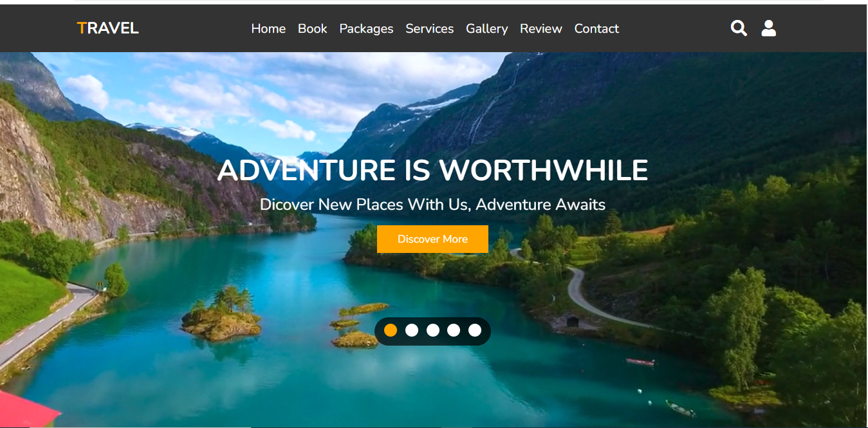The width and height of the screenshot is (868, 428).
Task: Open the Contact page link
Action: [x=596, y=29]
